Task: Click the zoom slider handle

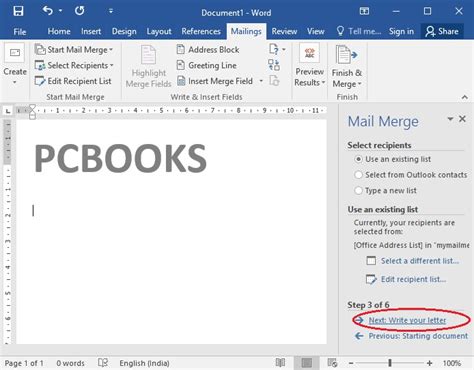Action: [x=390, y=363]
